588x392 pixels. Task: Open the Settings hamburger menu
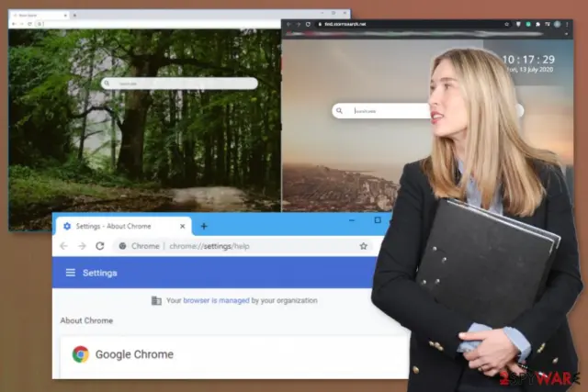(70, 273)
